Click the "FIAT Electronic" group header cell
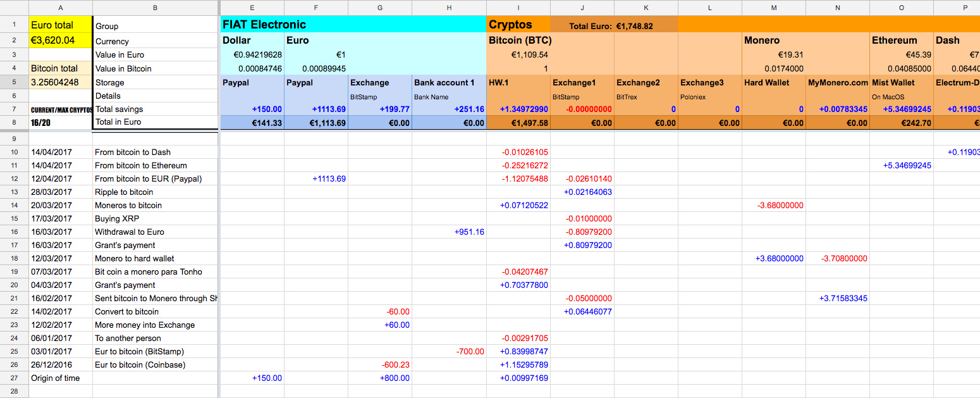 pyautogui.click(x=353, y=25)
